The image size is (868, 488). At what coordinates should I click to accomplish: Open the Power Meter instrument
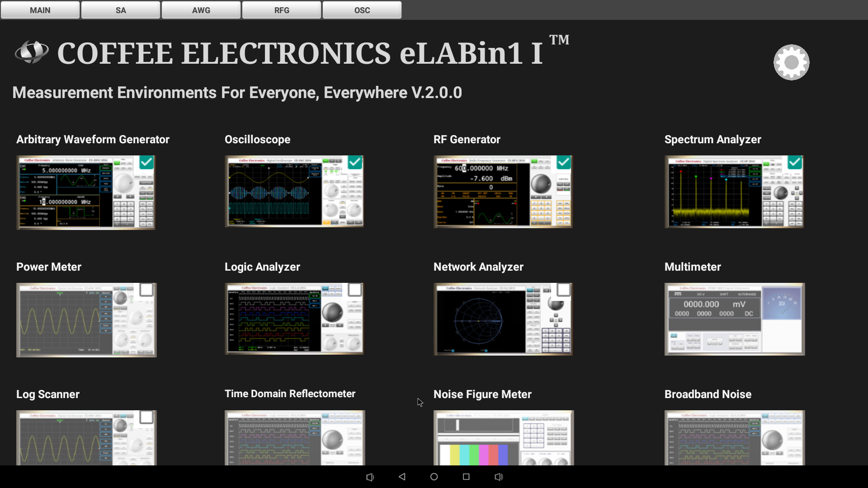(x=86, y=319)
